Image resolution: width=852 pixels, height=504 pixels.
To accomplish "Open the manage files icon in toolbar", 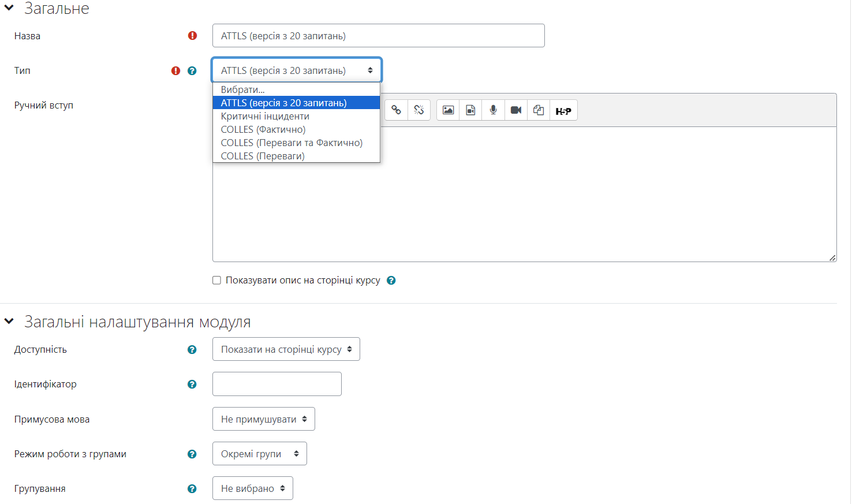I will click(x=539, y=110).
